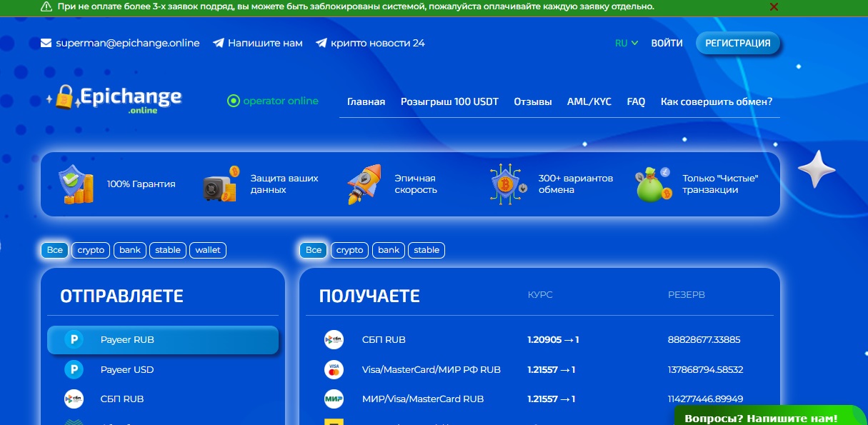Click СБП icon in send list

[74, 399]
